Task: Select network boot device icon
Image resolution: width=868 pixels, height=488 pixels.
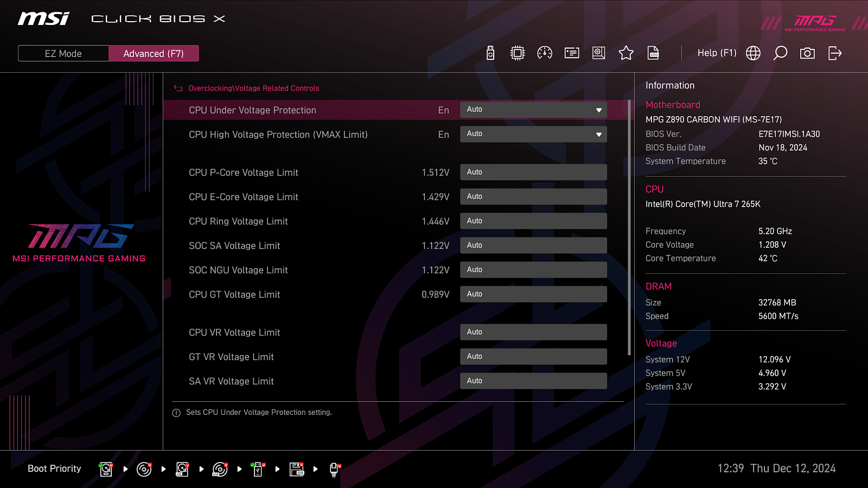Action: click(335, 469)
